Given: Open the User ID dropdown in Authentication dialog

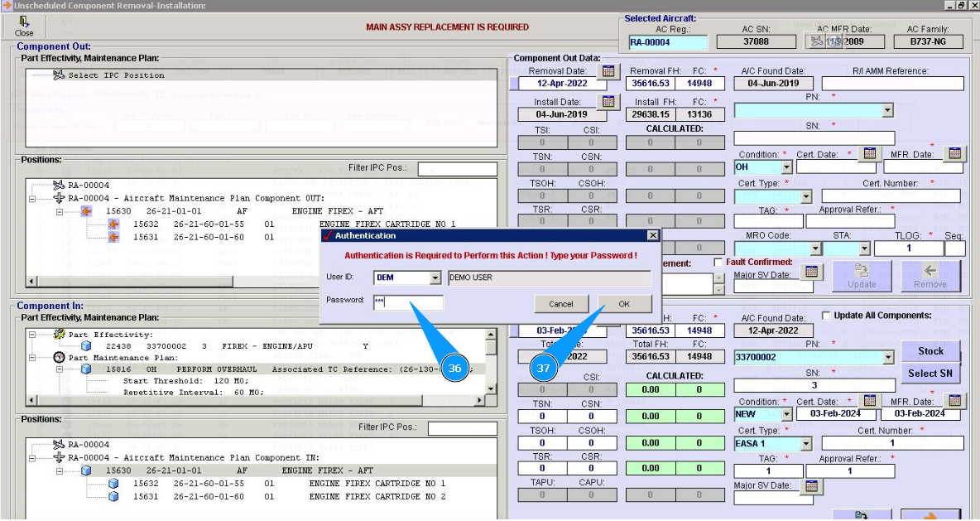Looking at the screenshot, I should point(435,277).
